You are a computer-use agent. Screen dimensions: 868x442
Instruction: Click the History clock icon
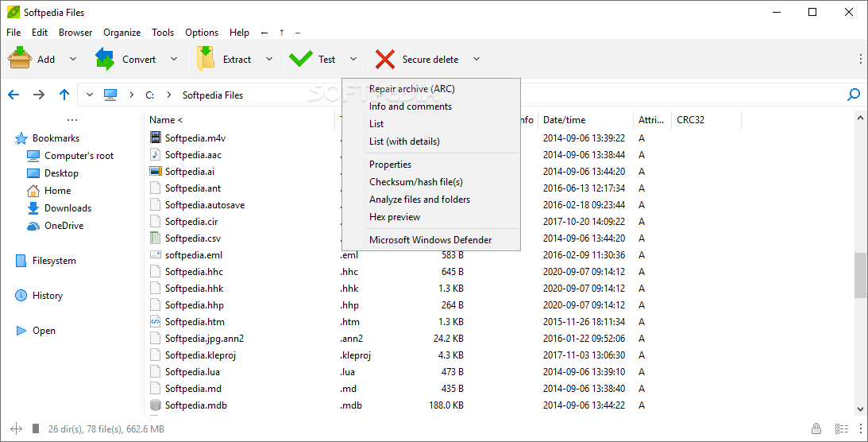pos(21,295)
